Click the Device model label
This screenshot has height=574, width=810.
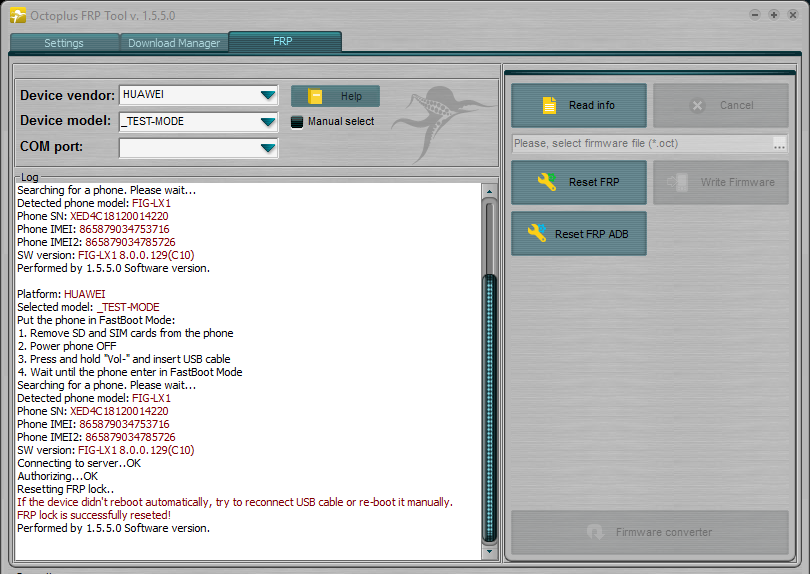[x=66, y=121]
